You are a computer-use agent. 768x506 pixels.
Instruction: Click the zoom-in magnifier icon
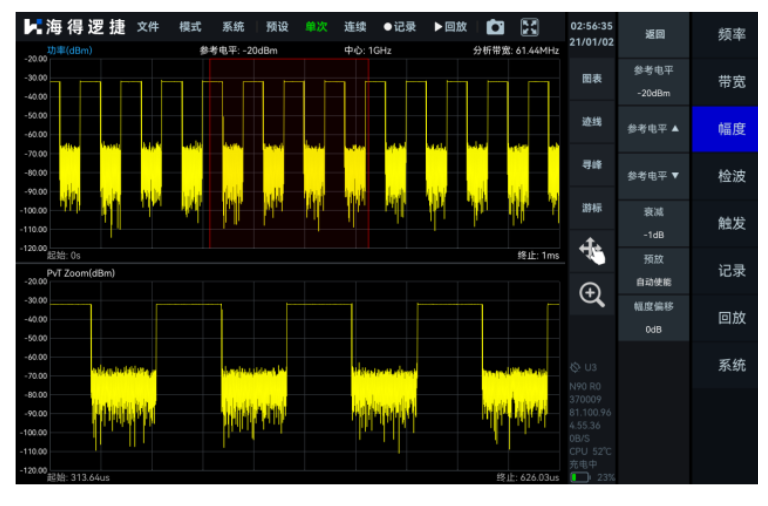click(591, 294)
